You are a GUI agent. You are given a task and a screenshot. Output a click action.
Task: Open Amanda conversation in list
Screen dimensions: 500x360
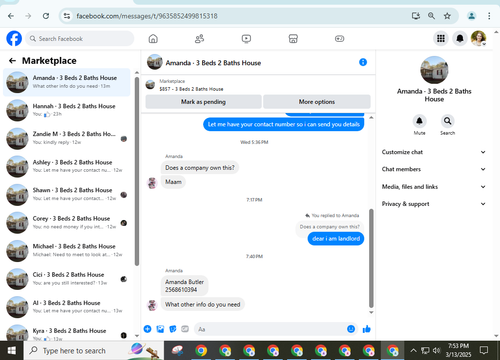[x=67, y=82]
